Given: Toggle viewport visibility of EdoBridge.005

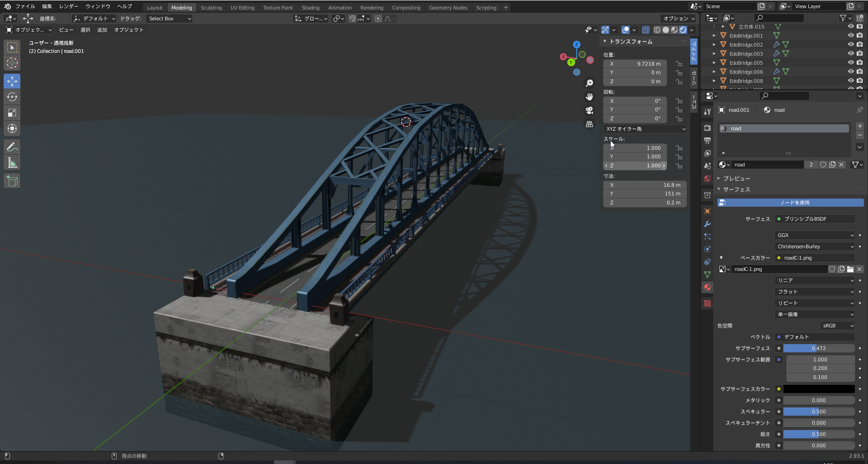Looking at the screenshot, I should click(x=850, y=62).
